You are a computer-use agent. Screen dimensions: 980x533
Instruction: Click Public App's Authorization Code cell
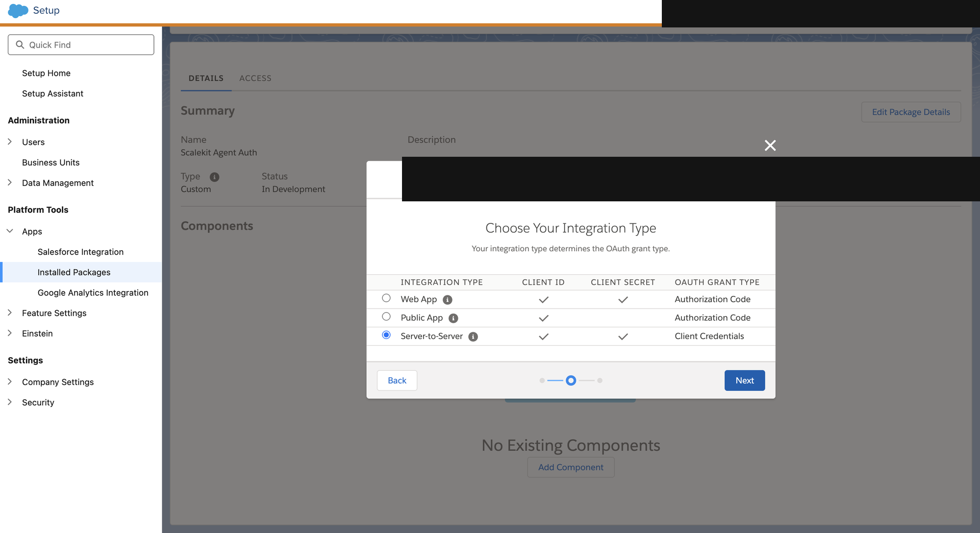coord(712,318)
